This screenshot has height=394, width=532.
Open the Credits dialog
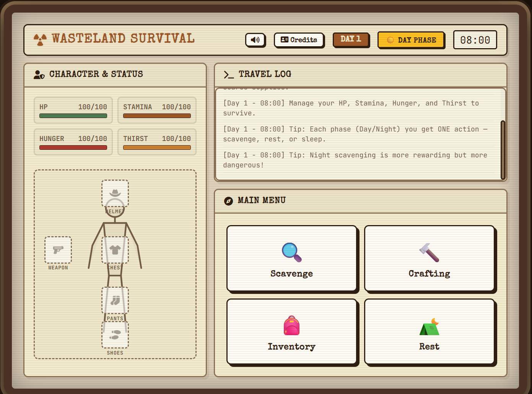click(299, 40)
